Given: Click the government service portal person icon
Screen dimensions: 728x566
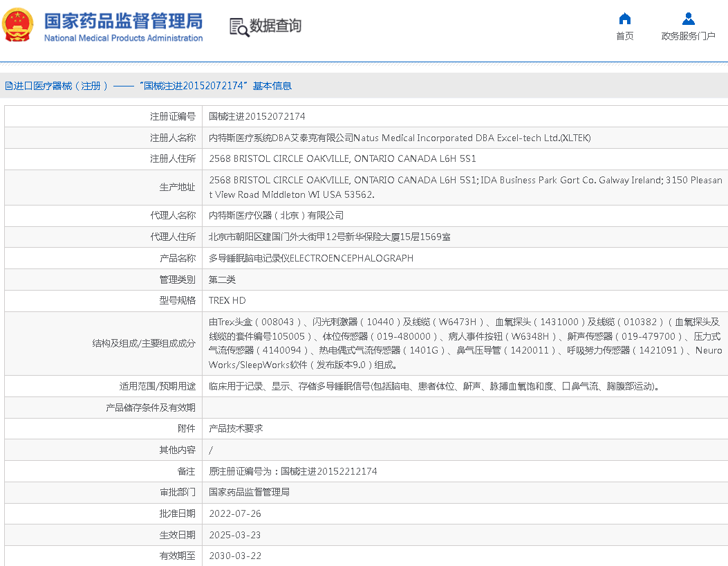Looking at the screenshot, I should (688, 19).
